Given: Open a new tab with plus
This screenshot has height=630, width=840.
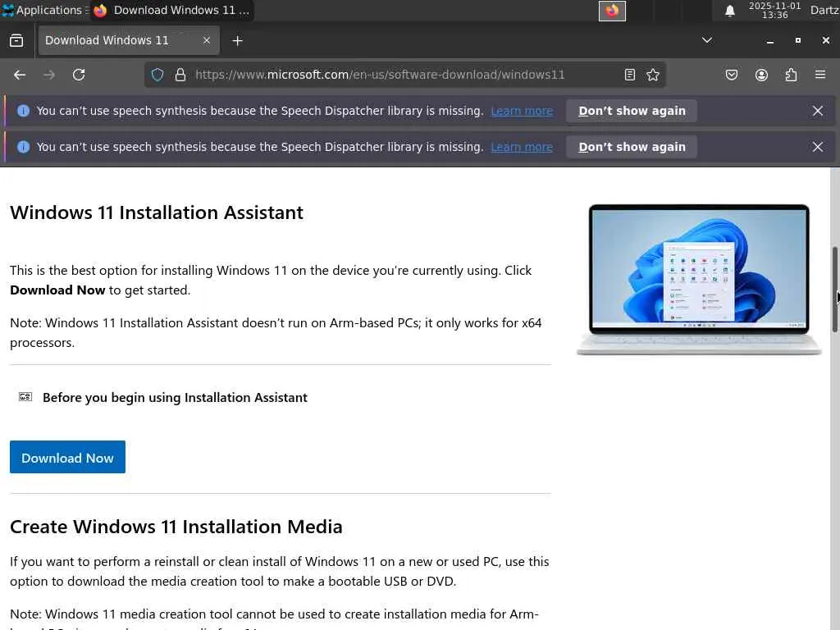Looking at the screenshot, I should pyautogui.click(x=237, y=41).
